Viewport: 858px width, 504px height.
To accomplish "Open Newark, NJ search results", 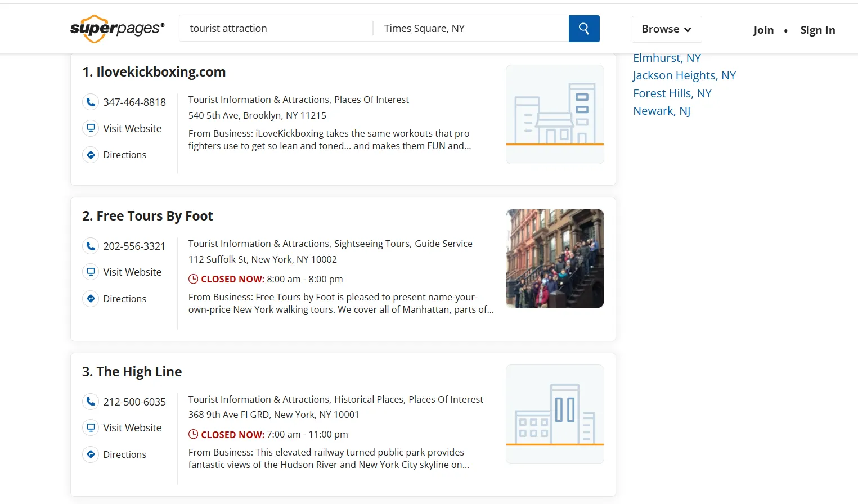I will click(x=661, y=111).
